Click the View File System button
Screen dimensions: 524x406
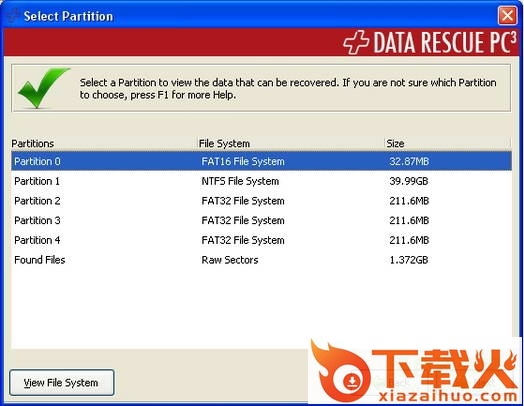tap(62, 383)
